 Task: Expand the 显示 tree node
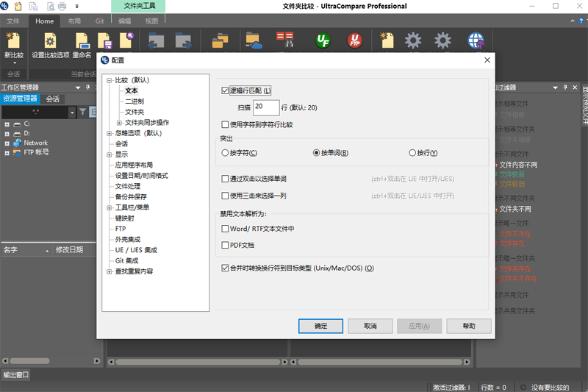(109, 154)
